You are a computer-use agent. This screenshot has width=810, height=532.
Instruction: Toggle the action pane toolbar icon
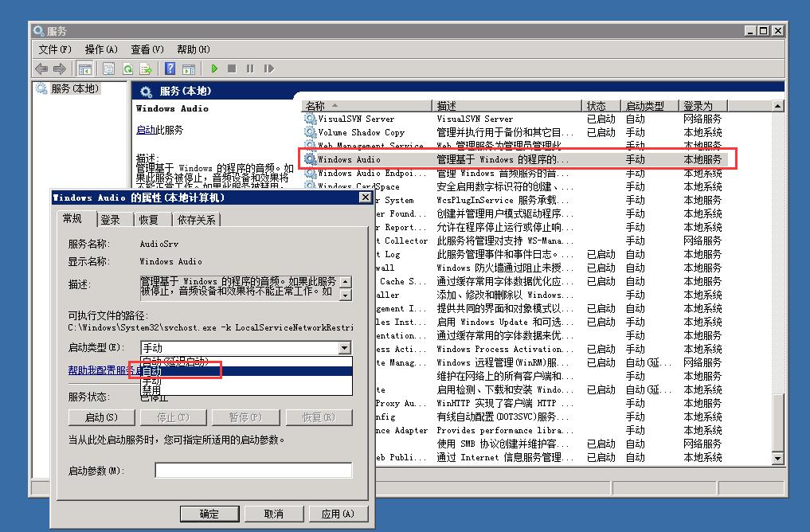pyautogui.click(x=189, y=68)
